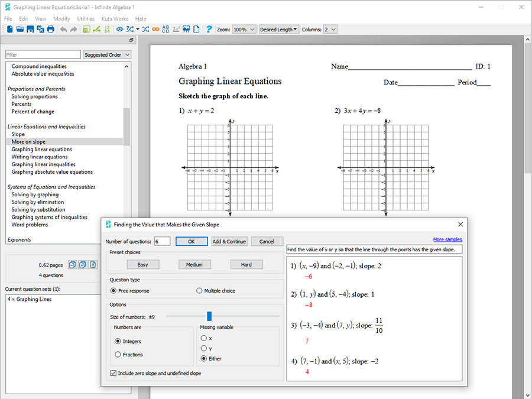Open the File menu
Viewport: 532px width, 399px height.
pyautogui.click(x=8, y=19)
